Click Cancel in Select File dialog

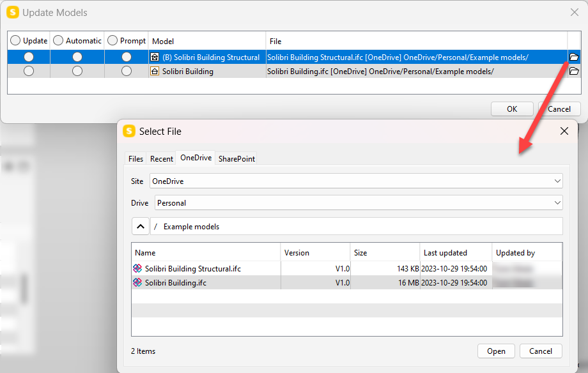click(x=540, y=351)
